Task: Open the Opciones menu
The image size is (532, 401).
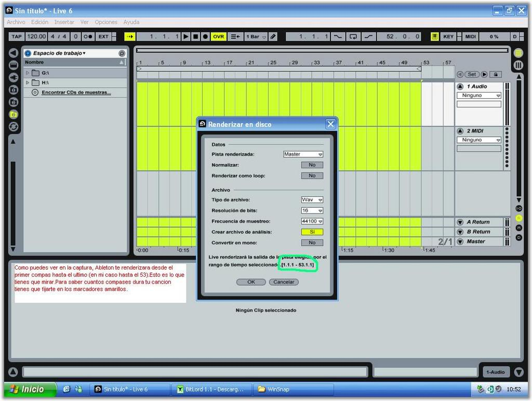Action: [106, 22]
